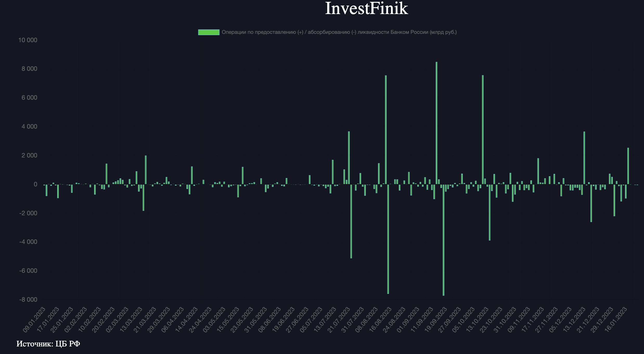Toggle the liquidity operations dataset legend label
Image resolution: width=644 pixels, height=354 pixels.
click(x=339, y=32)
